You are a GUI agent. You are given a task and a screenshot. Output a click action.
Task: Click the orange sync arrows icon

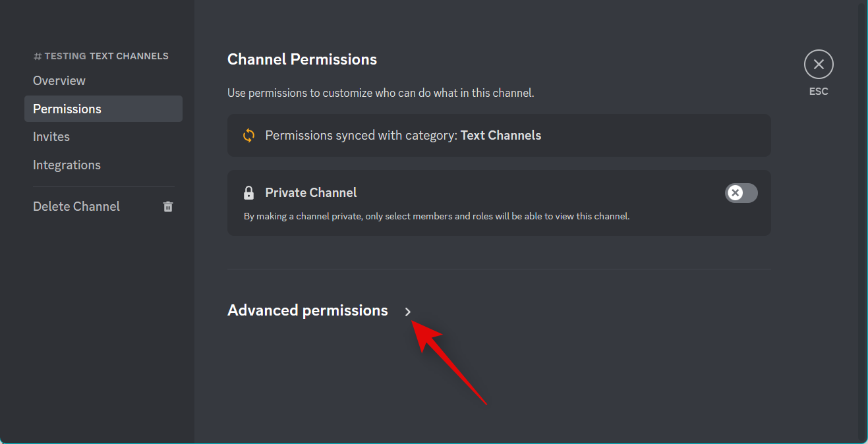[248, 136]
